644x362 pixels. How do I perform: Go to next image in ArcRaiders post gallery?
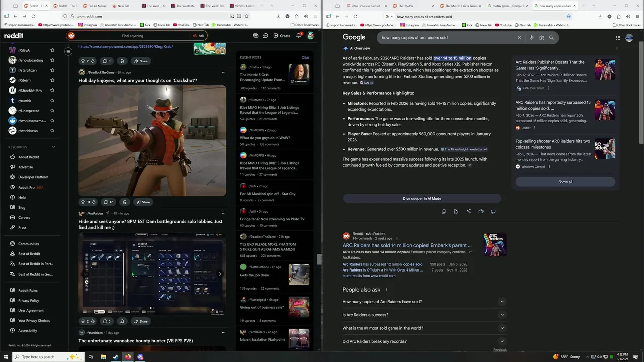220,274
